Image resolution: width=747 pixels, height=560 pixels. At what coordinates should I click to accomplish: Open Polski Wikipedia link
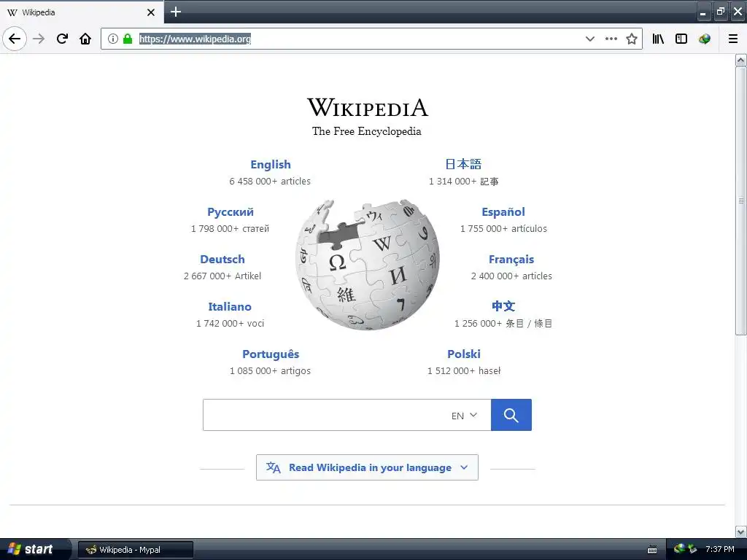463,354
